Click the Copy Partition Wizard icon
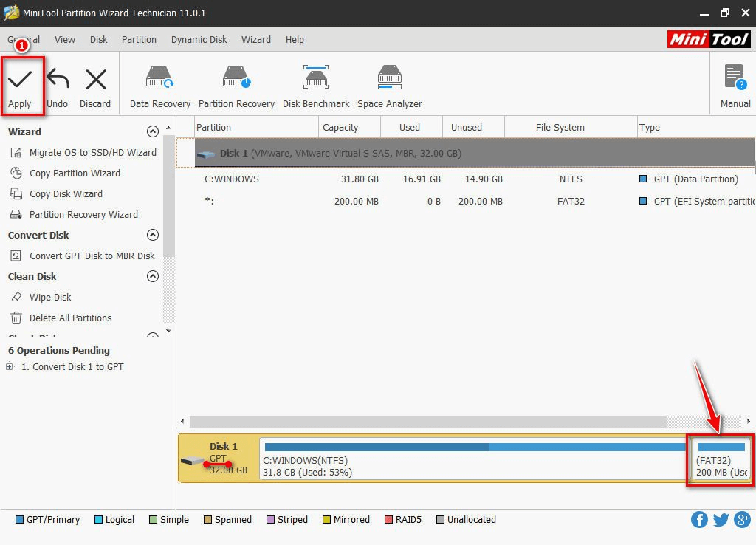The width and height of the screenshot is (756, 545). 16,173
